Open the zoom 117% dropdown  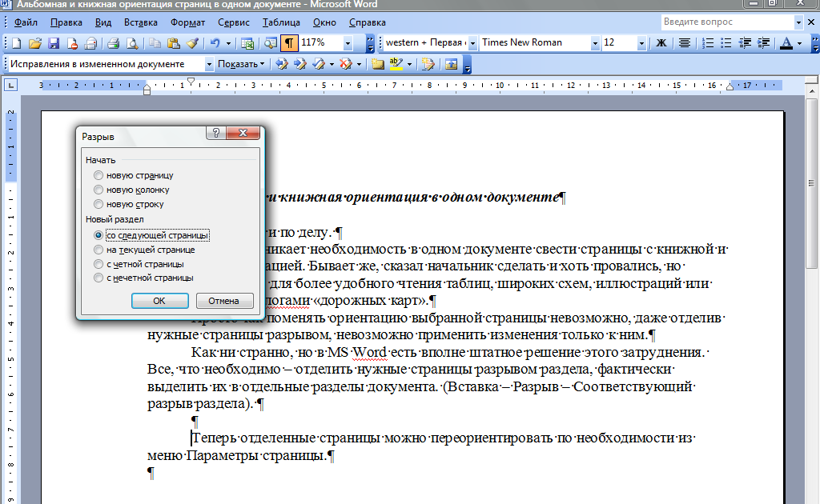pyautogui.click(x=348, y=43)
